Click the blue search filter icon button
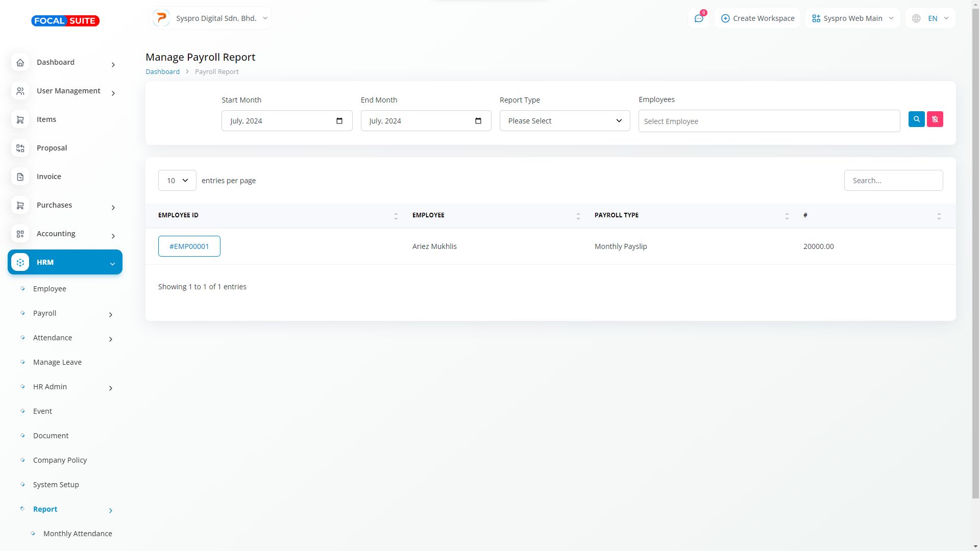 (x=916, y=119)
